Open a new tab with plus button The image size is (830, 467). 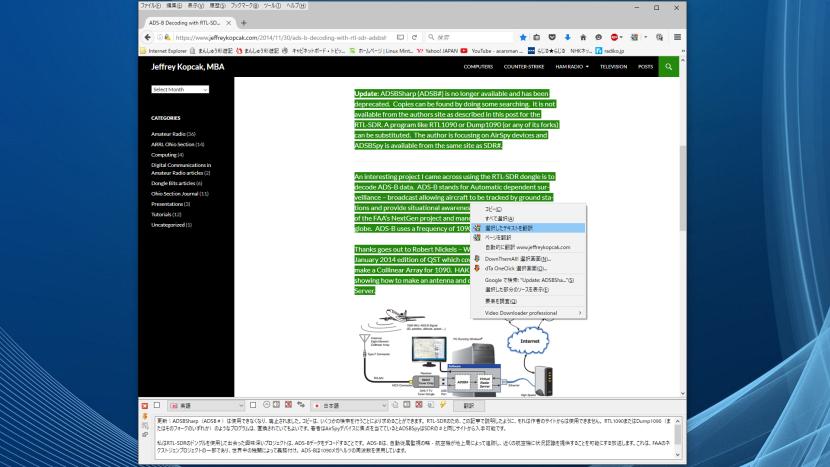(x=243, y=23)
